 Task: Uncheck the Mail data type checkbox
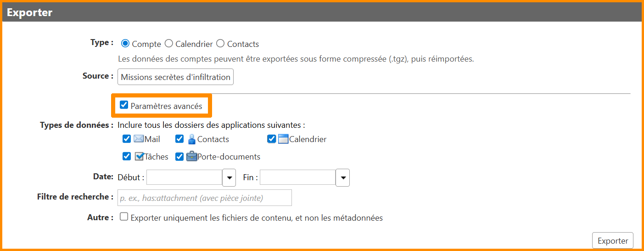127,139
